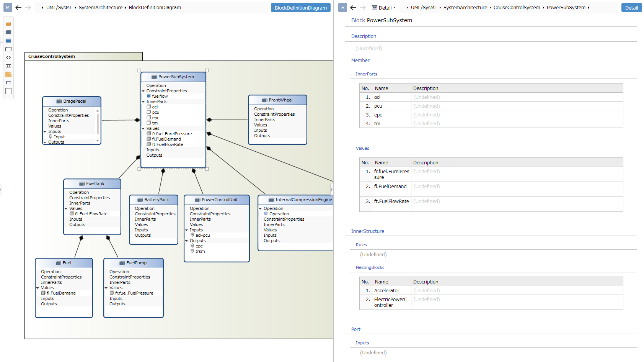Image resolution: width=644 pixels, height=362 pixels.
Task: Click UML/SysML breadcrumb in diagram pane
Action: pyautogui.click(x=59, y=7)
